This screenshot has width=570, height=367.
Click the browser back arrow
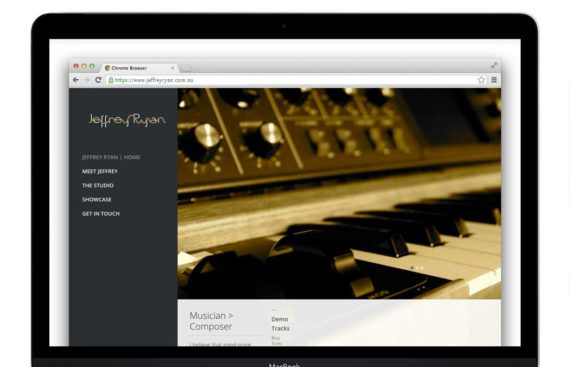click(x=76, y=80)
